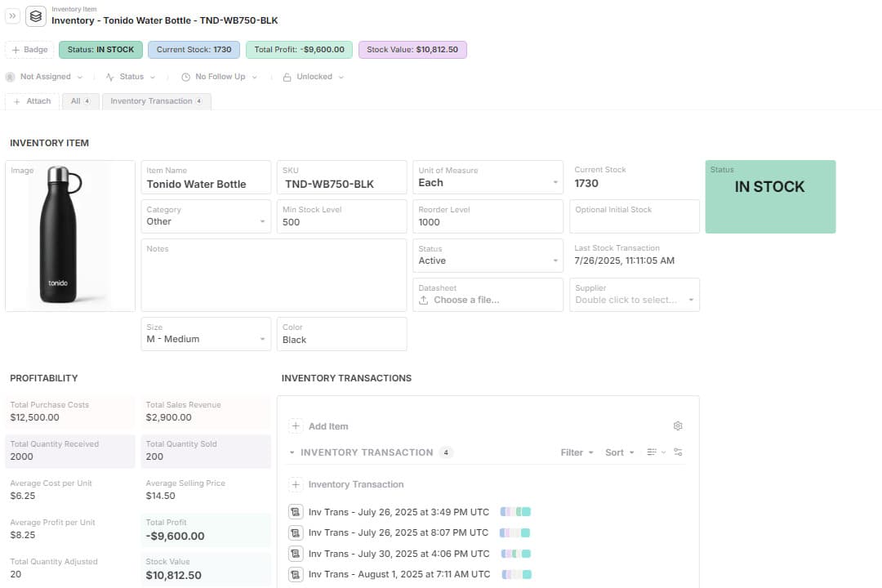882x588 pixels.
Task: Click the Add Item button
Action: point(319,426)
